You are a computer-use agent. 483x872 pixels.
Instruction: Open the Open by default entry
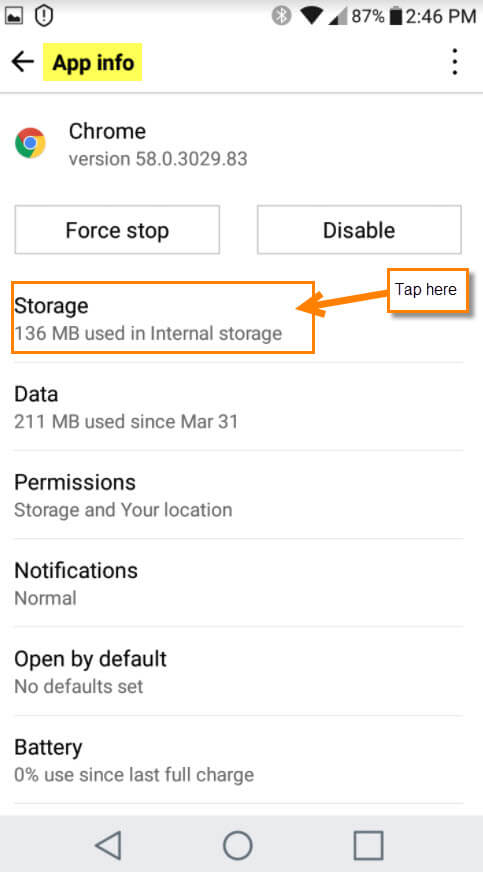238,671
